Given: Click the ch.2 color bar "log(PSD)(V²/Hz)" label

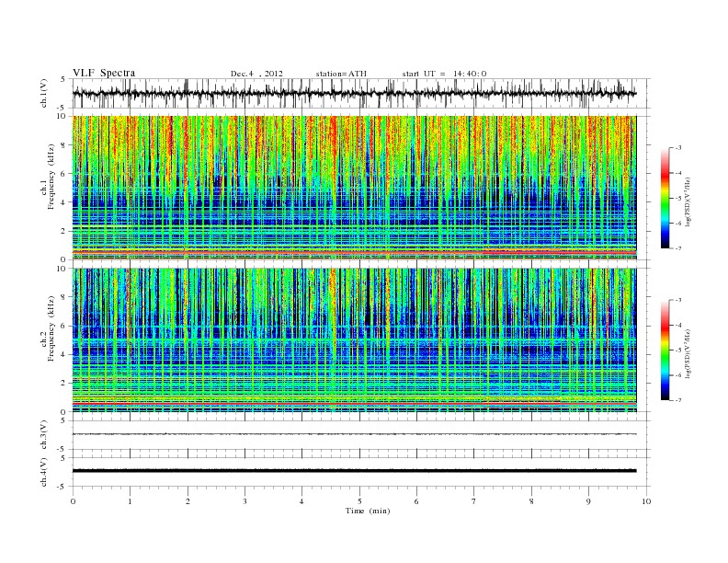Looking at the screenshot, I should (x=689, y=350).
